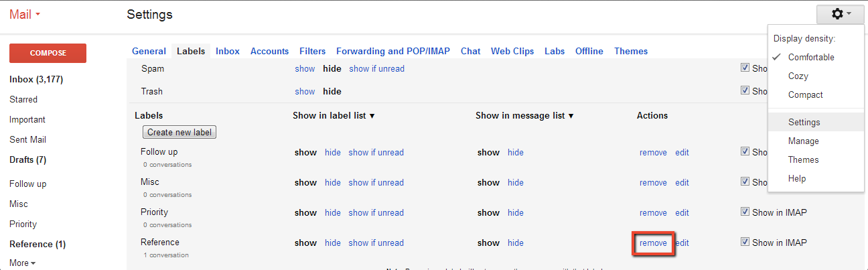
Task: Open Drafts (7)
Action: [x=27, y=159]
